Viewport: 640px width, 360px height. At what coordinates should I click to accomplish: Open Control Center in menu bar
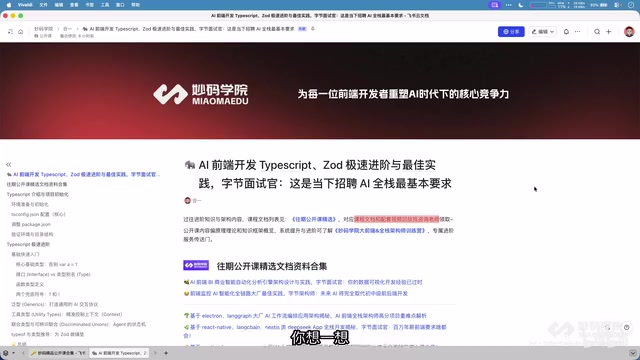point(618,5)
